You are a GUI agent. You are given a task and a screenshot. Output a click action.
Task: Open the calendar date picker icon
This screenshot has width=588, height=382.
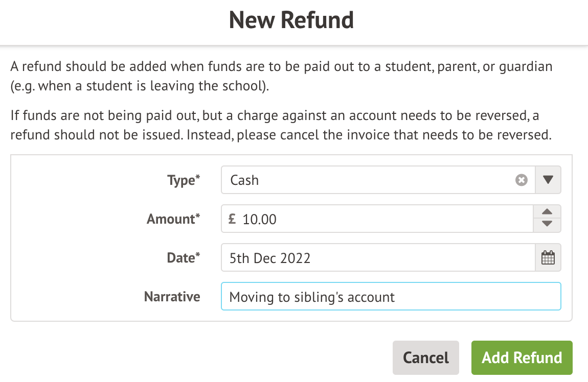click(x=548, y=258)
